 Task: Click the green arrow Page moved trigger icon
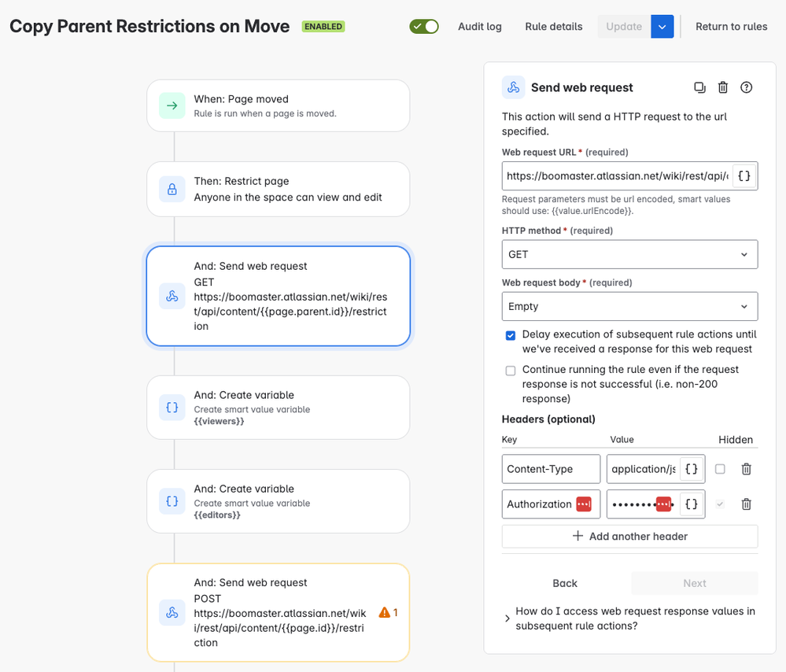pos(172,105)
